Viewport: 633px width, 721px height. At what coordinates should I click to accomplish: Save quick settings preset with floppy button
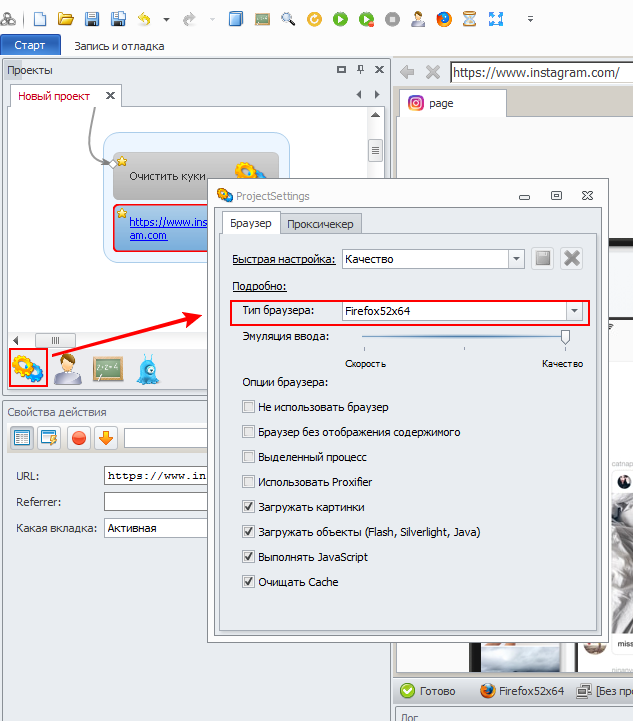tap(543, 258)
